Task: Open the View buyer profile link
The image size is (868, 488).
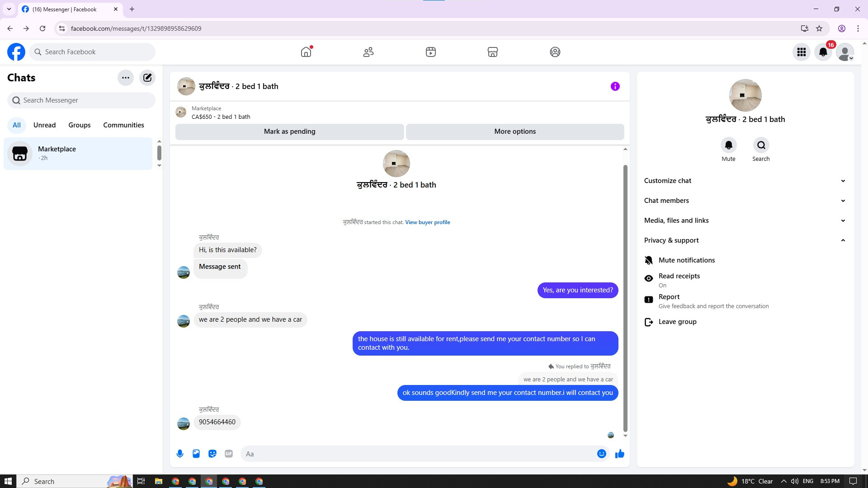Action: pyautogui.click(x=427, y=222)
